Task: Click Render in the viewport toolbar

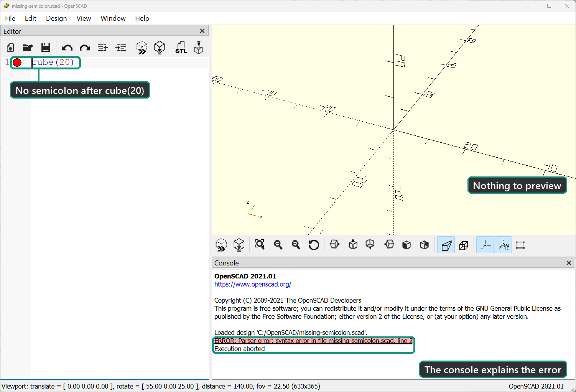Action: (x=239, y=245)
